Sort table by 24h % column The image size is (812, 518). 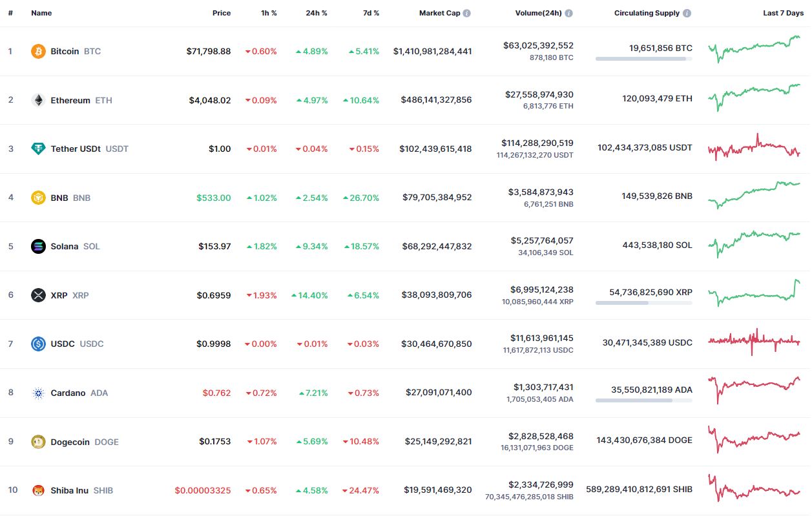point(317,13)
